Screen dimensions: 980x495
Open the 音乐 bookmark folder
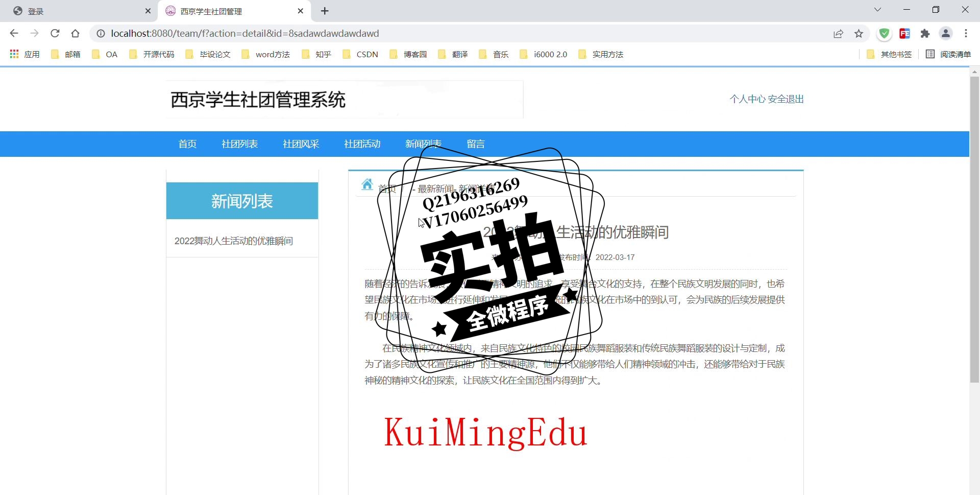click(x=494, y=54)
